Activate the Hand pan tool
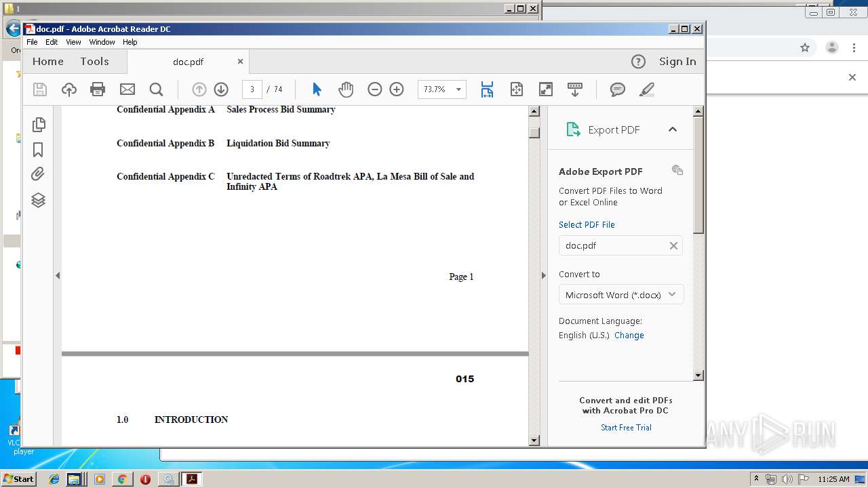Image resolution: width=868 pixels, height=488 pixels. point(346,89)
